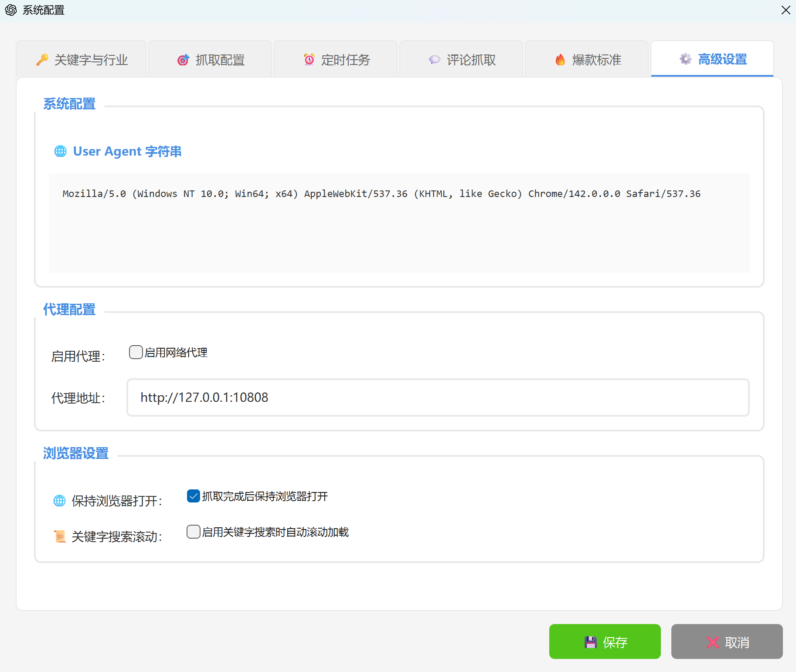Switch to the 关键字与行业 tab
Viewport: 796px width, 672px height.
(x=81, y=60)
